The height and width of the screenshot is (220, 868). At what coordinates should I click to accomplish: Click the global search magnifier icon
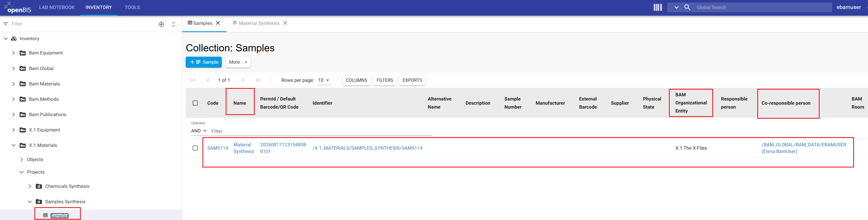[x=687, y=8]
